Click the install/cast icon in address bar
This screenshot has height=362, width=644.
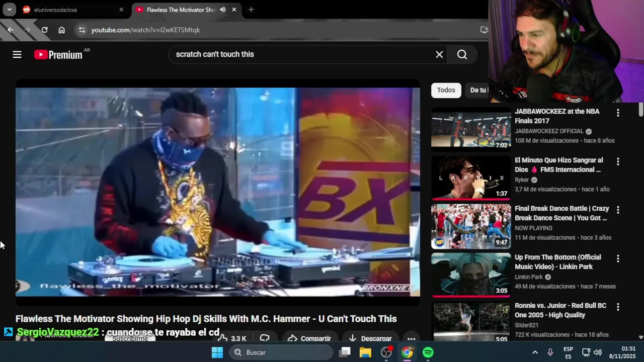coord(484,30)
